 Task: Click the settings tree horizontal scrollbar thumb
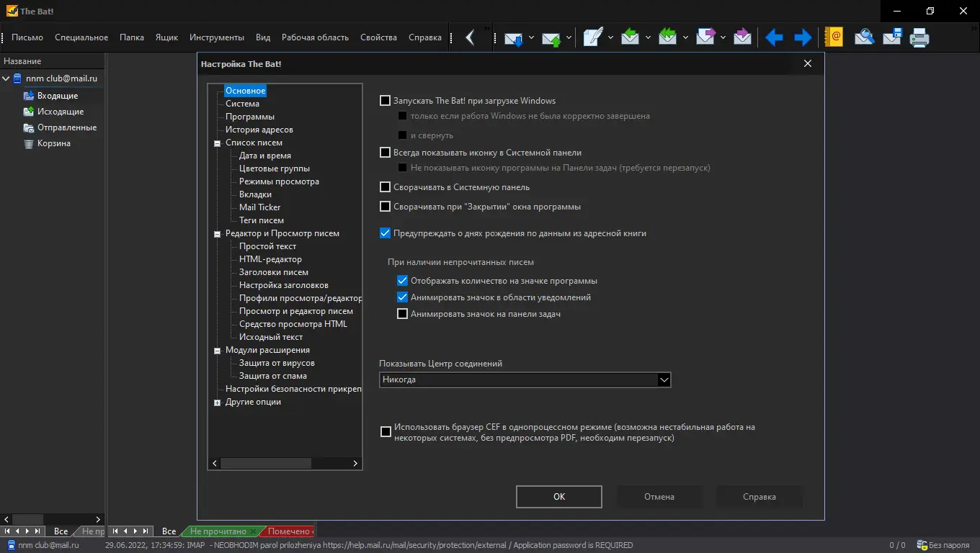[x=266, y=464]
